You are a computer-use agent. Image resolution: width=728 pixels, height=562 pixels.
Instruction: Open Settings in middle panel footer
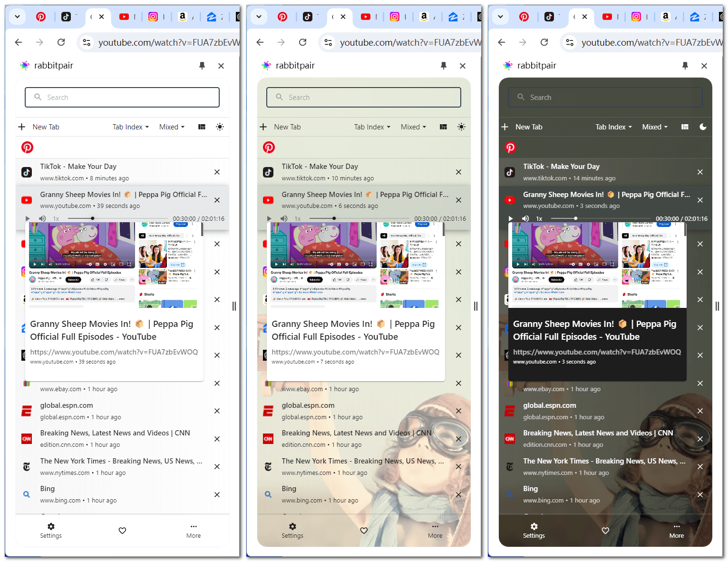click(292, 531)
